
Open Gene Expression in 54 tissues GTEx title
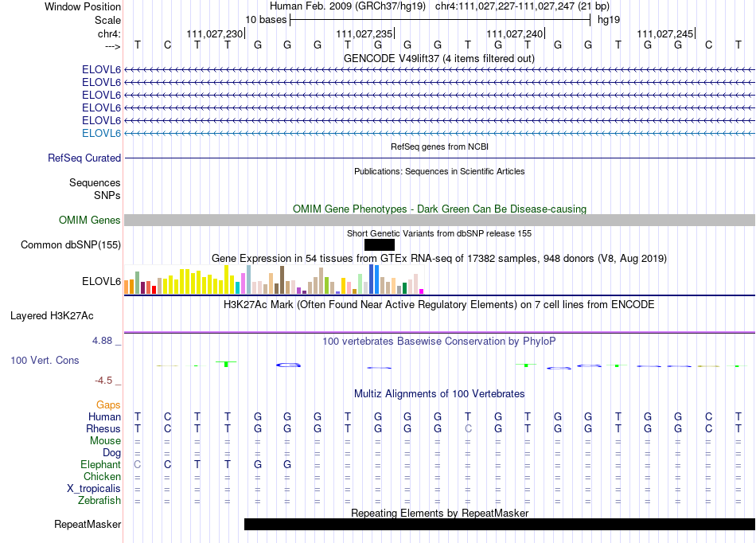[439, 259]
